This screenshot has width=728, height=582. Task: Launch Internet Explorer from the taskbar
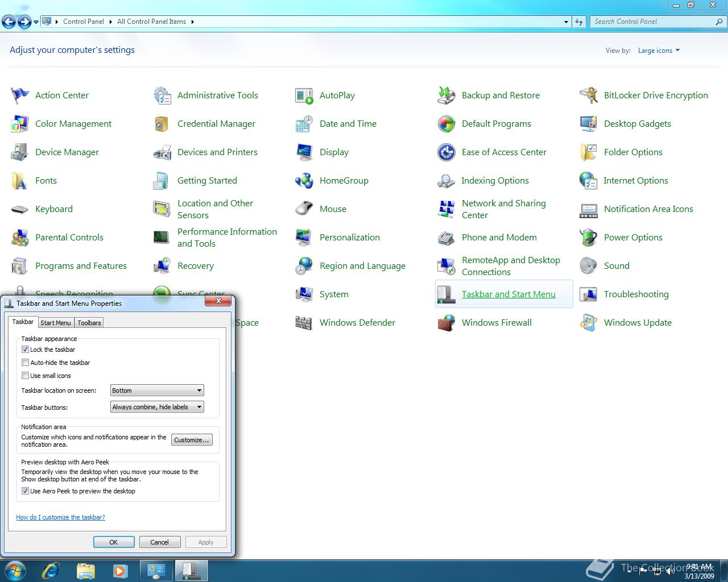click(51, 570)
